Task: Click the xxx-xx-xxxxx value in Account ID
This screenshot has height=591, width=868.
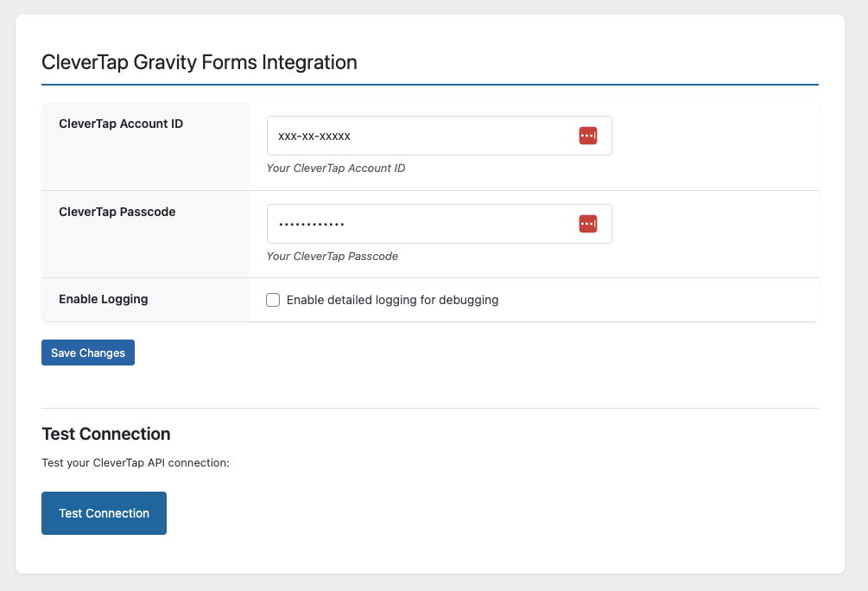Action: click(314, 137)
